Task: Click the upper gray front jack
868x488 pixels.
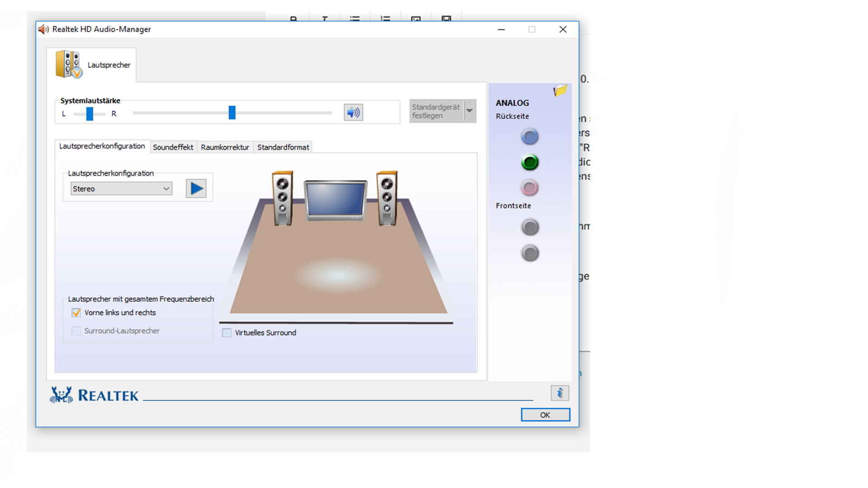Action: 530,227
